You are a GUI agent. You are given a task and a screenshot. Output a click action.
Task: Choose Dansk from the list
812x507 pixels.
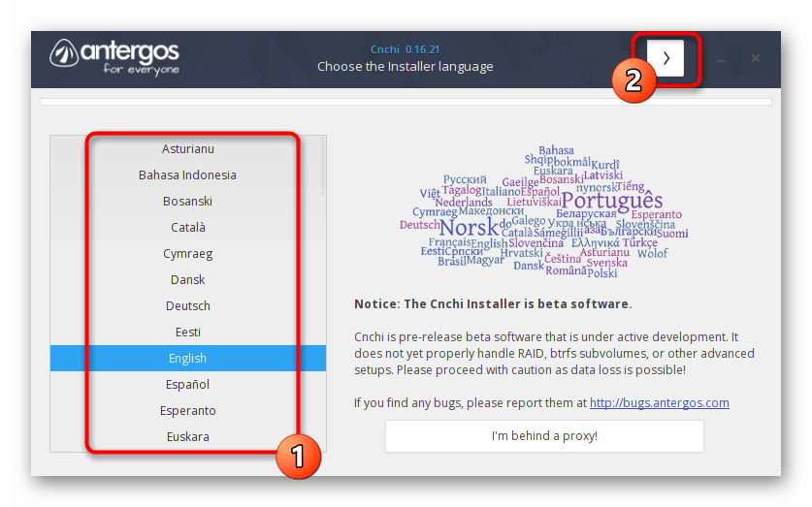click(187, 280)
